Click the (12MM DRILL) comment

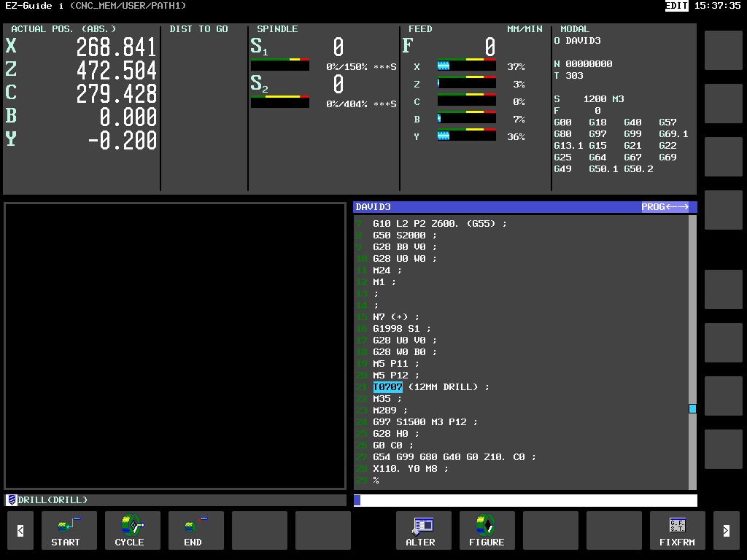coord(443,387)
